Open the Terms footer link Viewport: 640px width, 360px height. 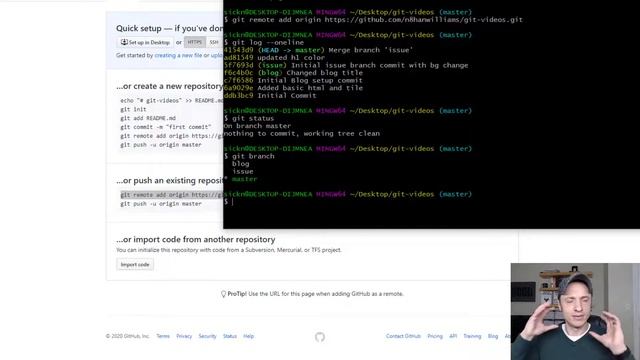tap(163, 336)
